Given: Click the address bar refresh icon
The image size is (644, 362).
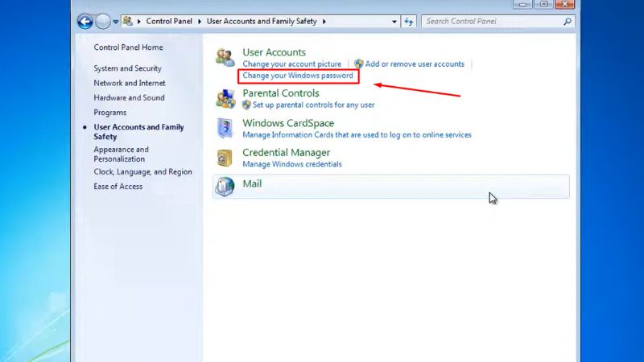Looking at the screenshot, I should point(409,22).
